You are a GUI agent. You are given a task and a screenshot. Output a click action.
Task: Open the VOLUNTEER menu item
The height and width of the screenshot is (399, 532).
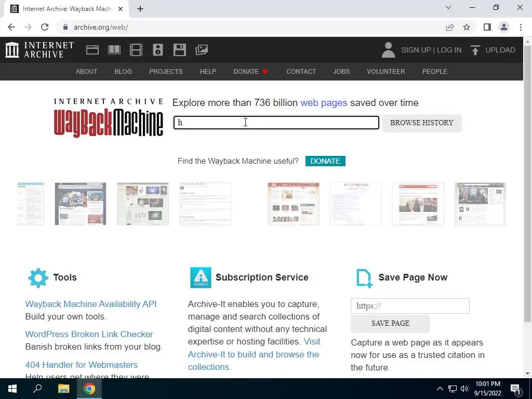click(386, 72)
